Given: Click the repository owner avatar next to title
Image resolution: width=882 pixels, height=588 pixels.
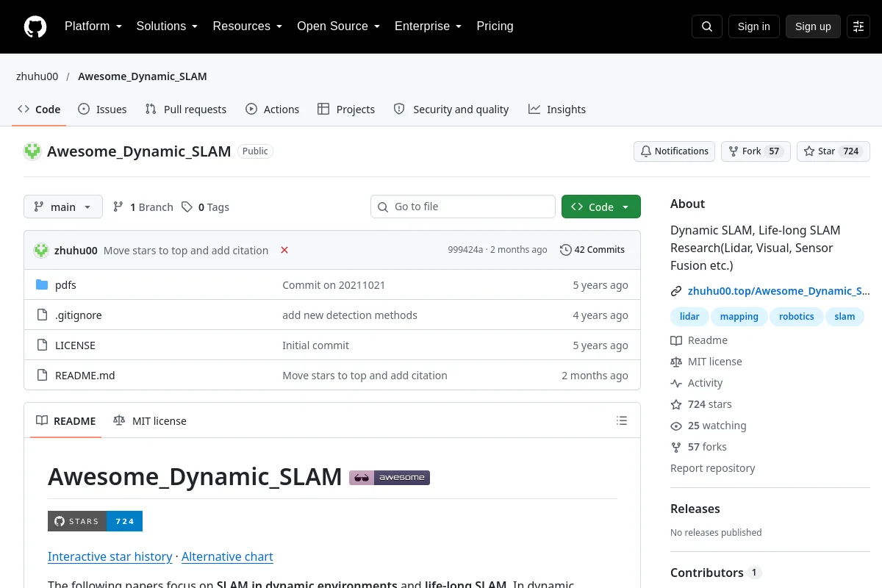Looking at the screenshot, I should tap(32, 151).
